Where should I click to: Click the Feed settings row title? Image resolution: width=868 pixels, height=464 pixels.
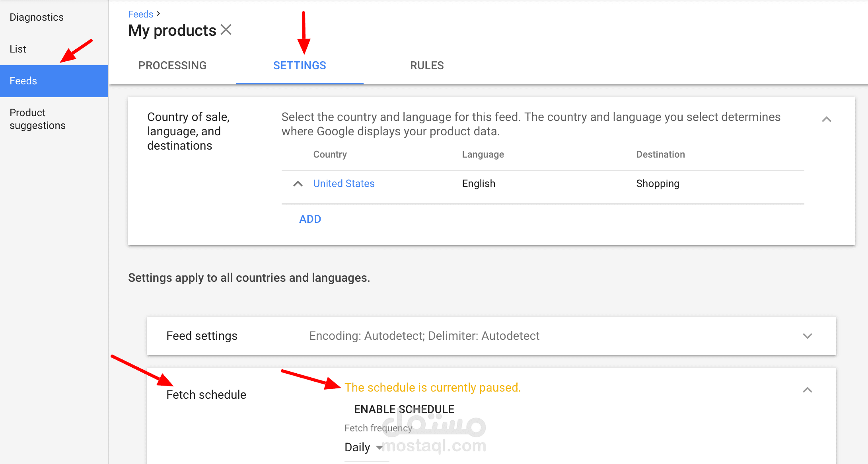coord(202,336)
